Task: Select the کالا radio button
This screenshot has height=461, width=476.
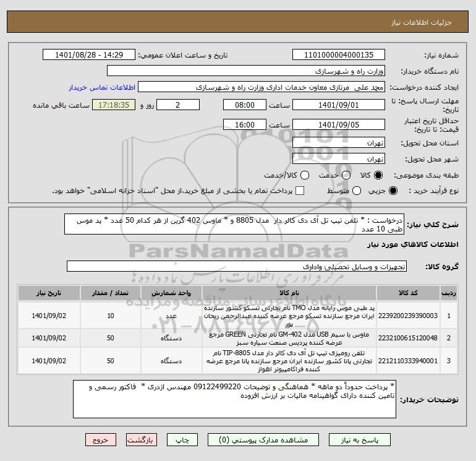Action: pos(378,175)
